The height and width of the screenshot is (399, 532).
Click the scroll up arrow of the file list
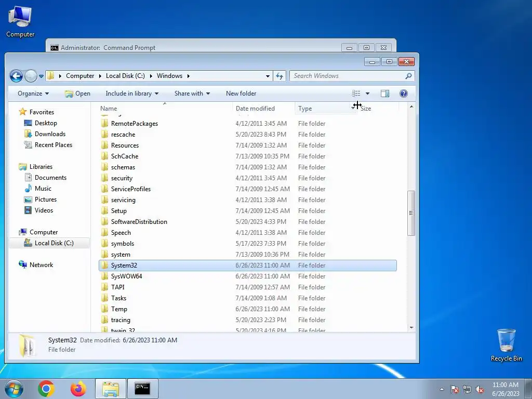pos(411,107)
